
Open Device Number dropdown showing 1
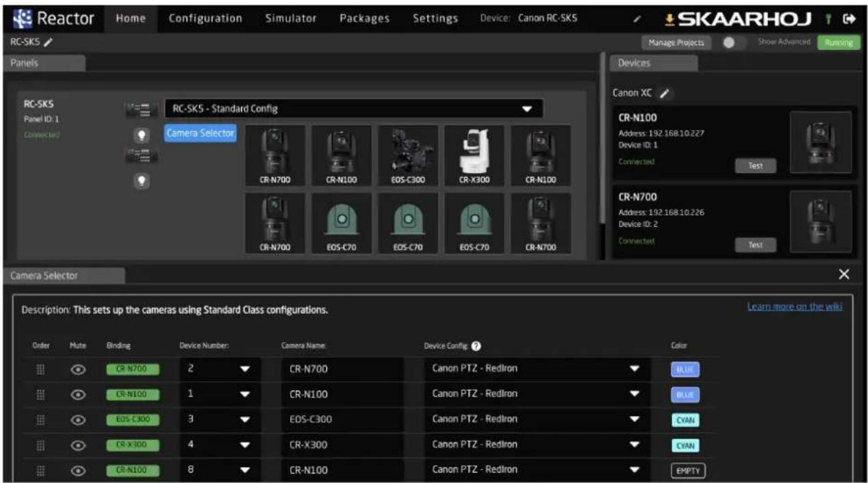point(219,395)
